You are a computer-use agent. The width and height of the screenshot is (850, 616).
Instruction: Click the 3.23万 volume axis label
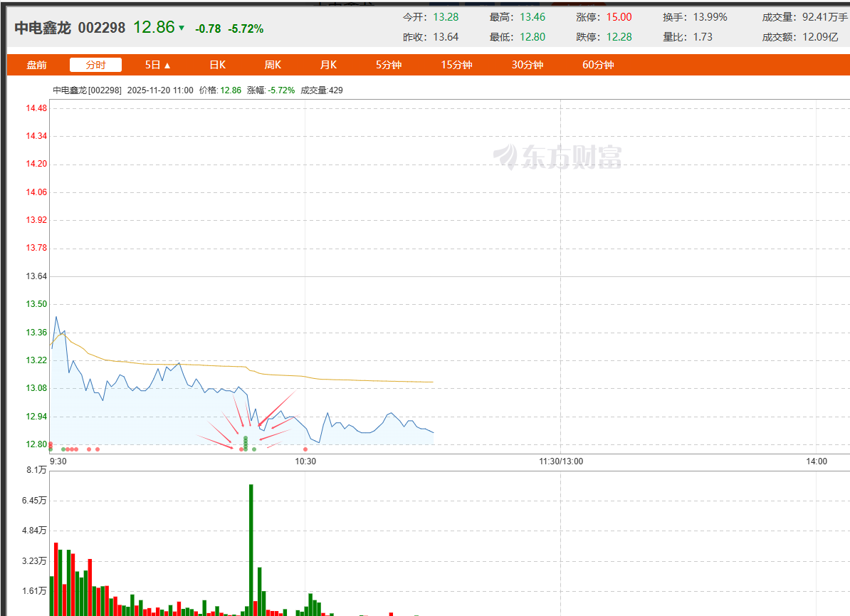[x=34, y=561]
